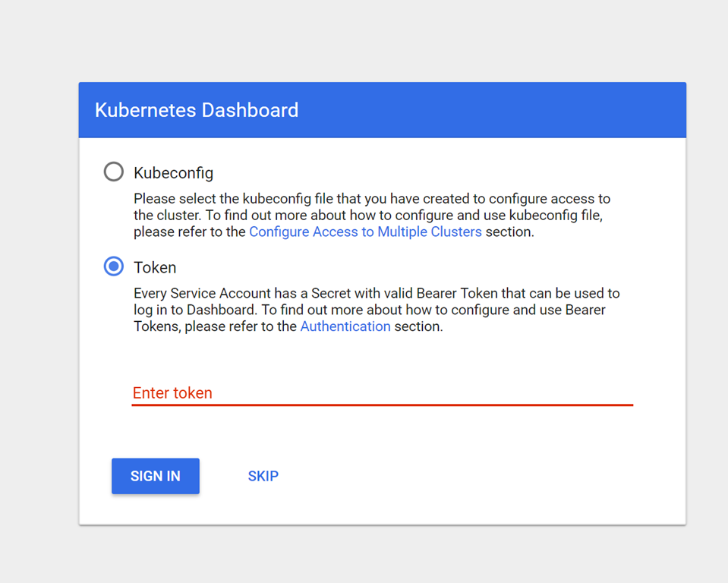Click gray page background below the login card

pos(380,554)
